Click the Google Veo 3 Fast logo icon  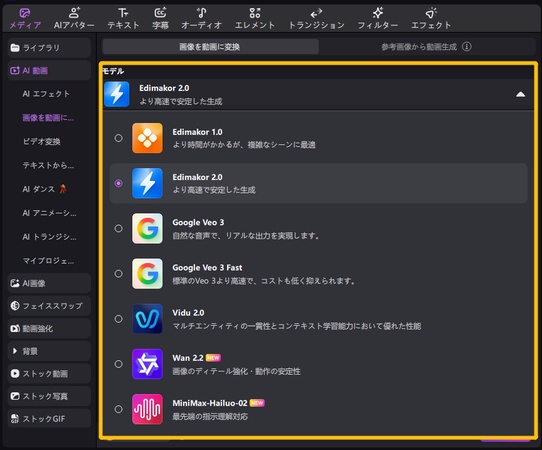click(147, 274)
